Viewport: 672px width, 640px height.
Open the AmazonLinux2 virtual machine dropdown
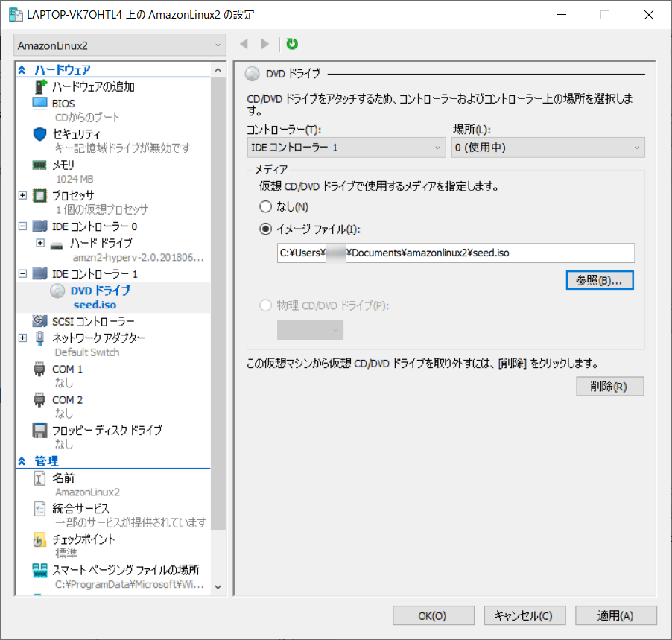click(x=120, y=45)
